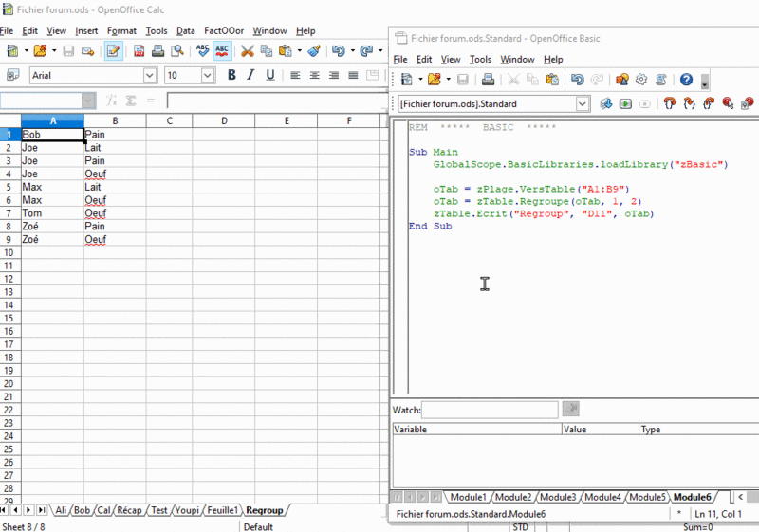The height and width of the screenshot is (532, 759).
Task: Click Redo icon in Calc toolbar
Action: click(366, 51)
